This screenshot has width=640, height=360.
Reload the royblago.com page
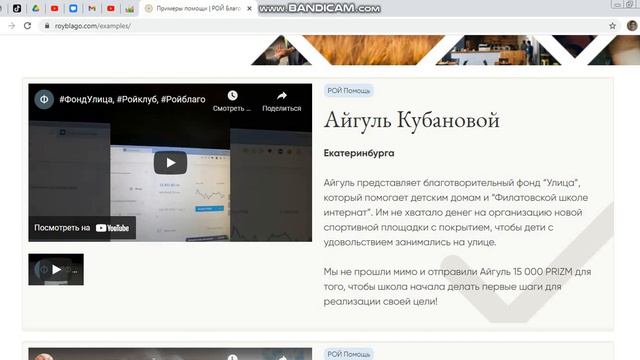27,26
